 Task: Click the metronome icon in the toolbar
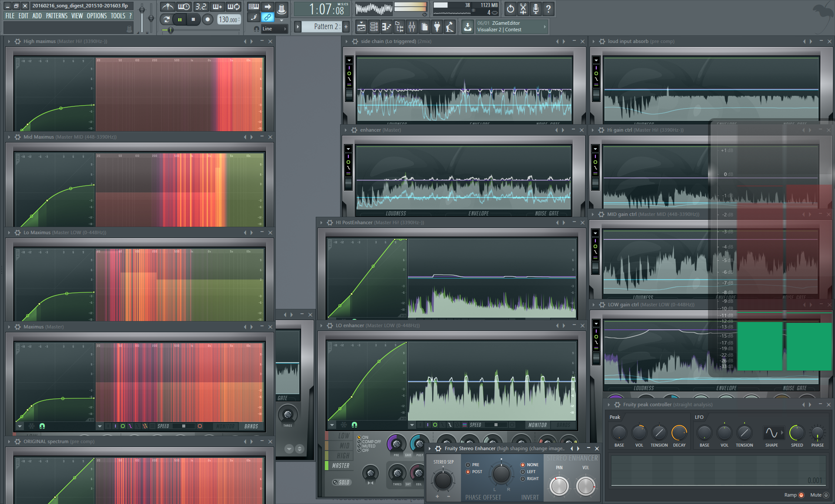167,7
